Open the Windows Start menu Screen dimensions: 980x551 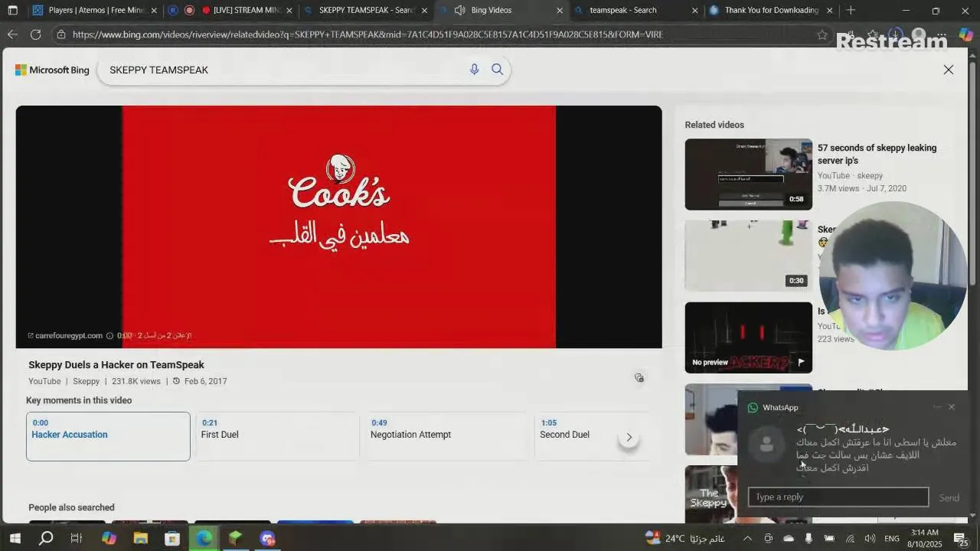(14, 538)
